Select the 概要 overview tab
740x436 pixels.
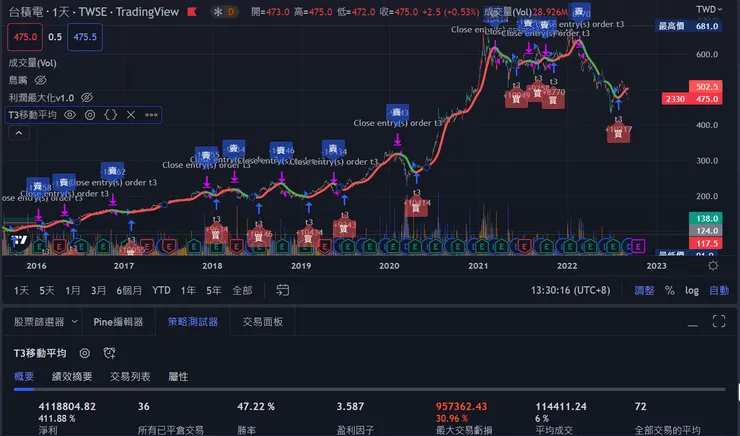click(x=24, y=377)
